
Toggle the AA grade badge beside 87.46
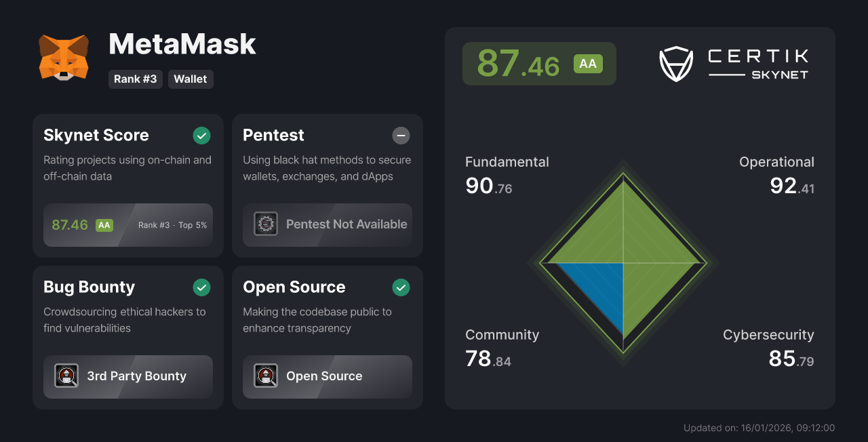(588, 63)
